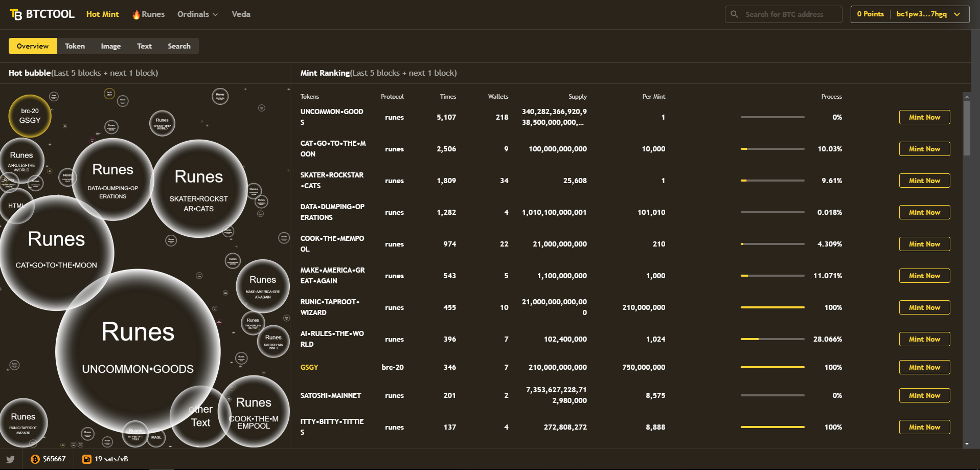This screenshot has height=470, width=980.
Task: Click the BTCTOOL logo icon
Action: click(16, 14)
